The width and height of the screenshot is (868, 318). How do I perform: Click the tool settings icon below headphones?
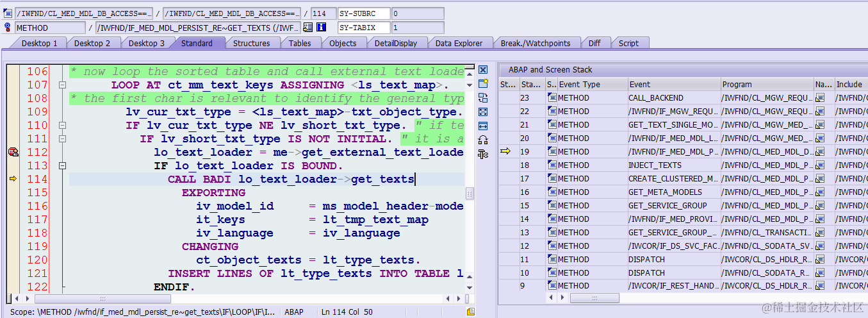483,154
